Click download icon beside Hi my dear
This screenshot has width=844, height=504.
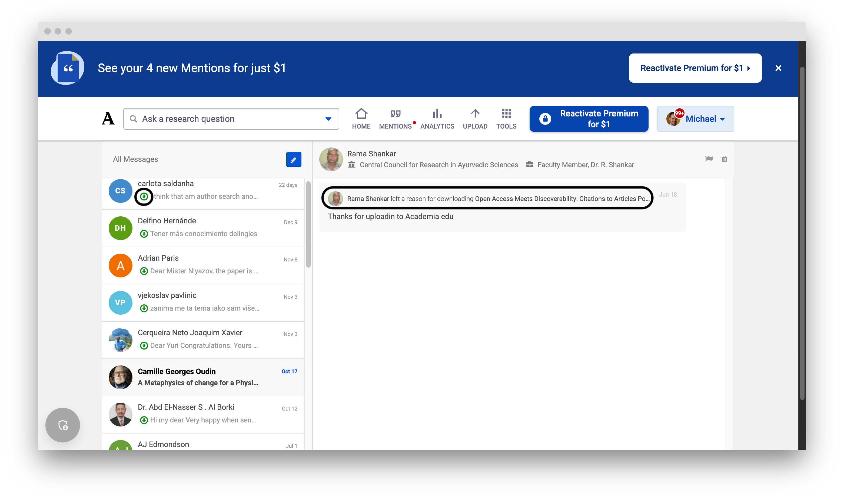point(144,420)
